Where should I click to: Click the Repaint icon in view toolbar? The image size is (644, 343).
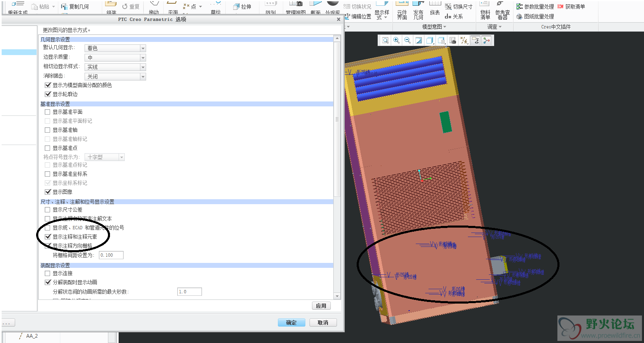pyautogui.click(x=419, y=40)
